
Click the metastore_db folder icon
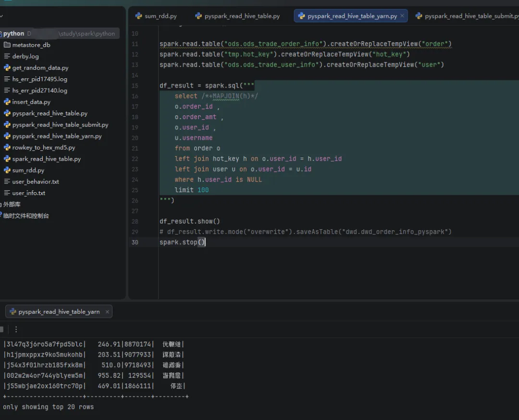click(7, 45)
